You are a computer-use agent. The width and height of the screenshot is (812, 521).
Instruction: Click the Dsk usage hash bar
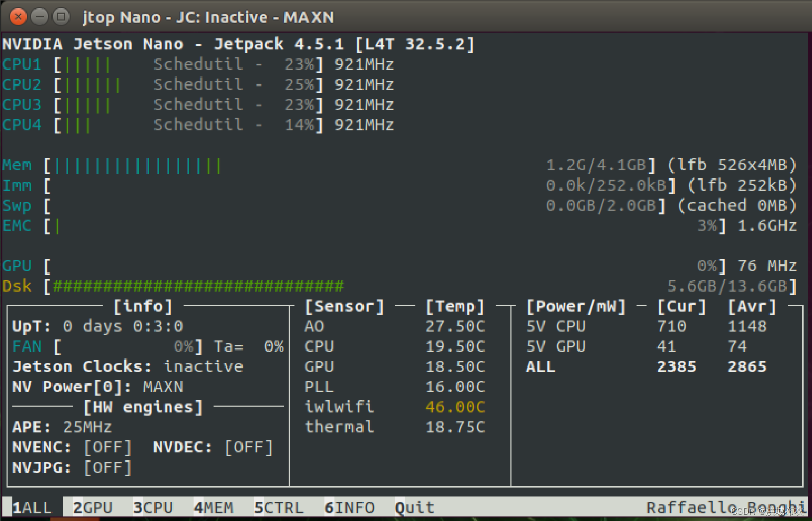198,286
